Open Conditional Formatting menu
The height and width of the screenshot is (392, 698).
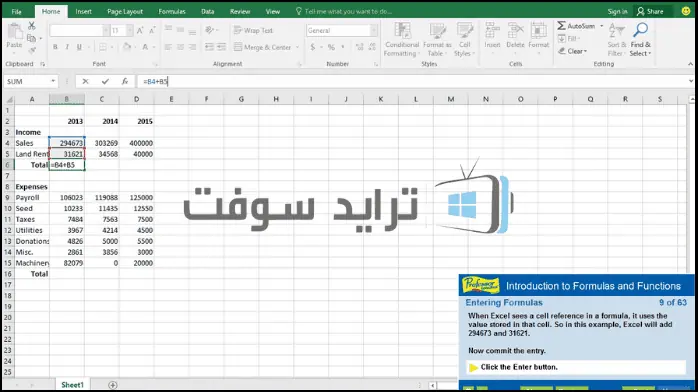(x=402, y=40)
